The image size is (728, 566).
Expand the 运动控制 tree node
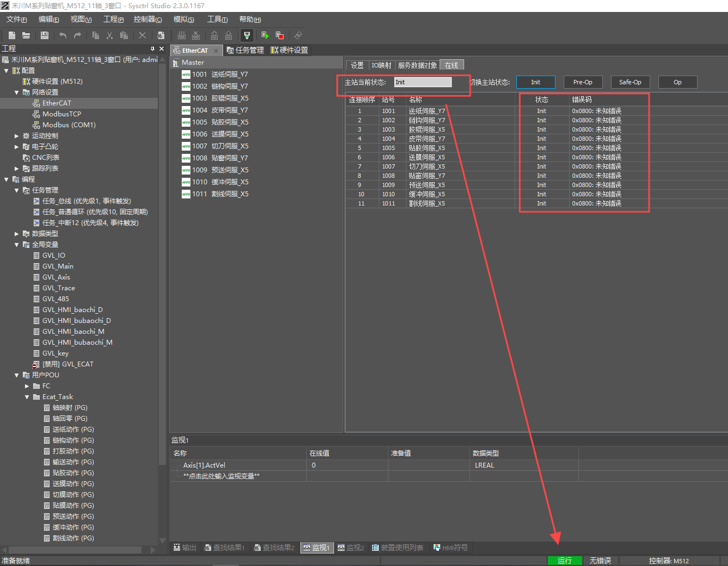(x=17, y=136)
